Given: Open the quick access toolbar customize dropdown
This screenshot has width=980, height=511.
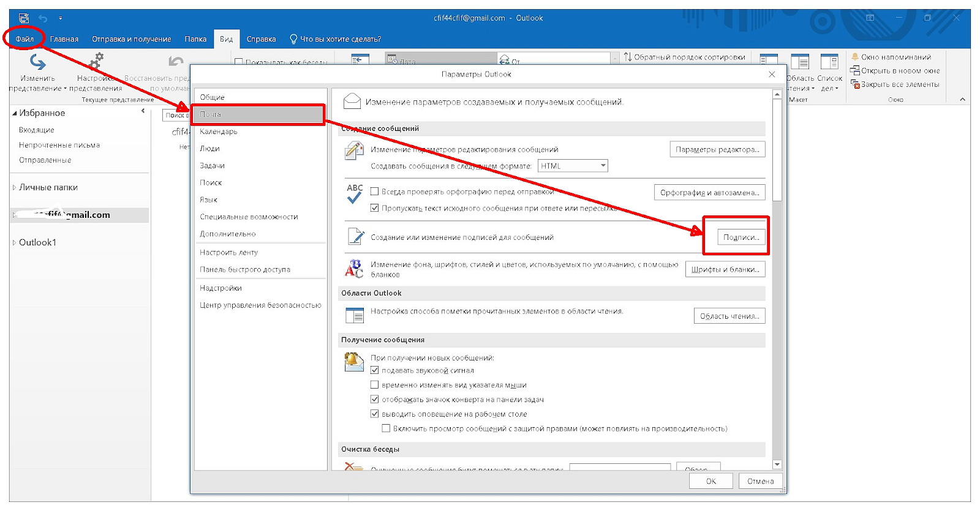Looking at the screenshot, I should coord(60,18).
